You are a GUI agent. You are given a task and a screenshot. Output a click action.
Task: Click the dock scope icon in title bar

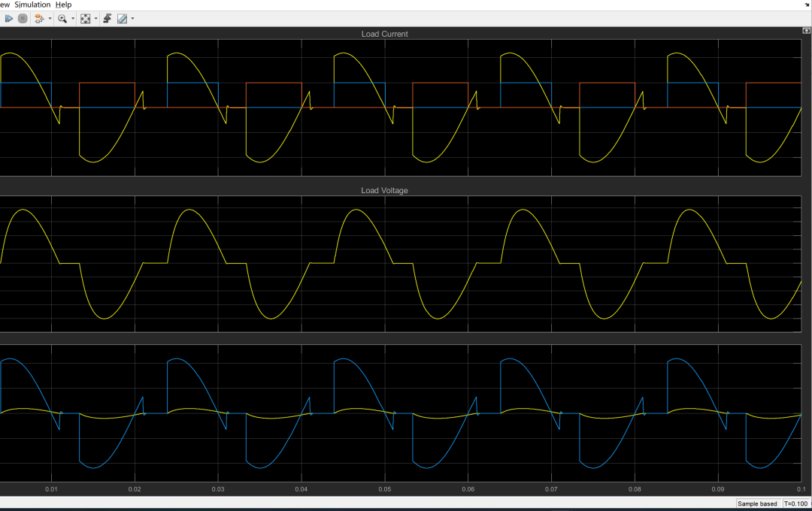(x=805, y=31)
